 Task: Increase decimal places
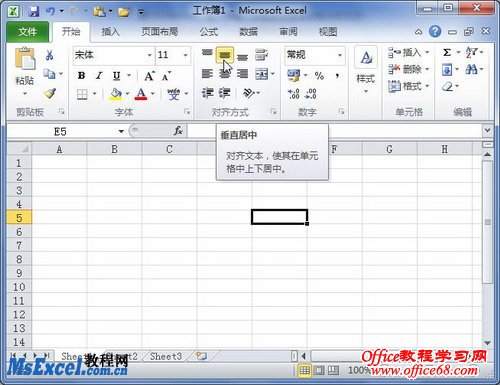click(x=294, y=94)
